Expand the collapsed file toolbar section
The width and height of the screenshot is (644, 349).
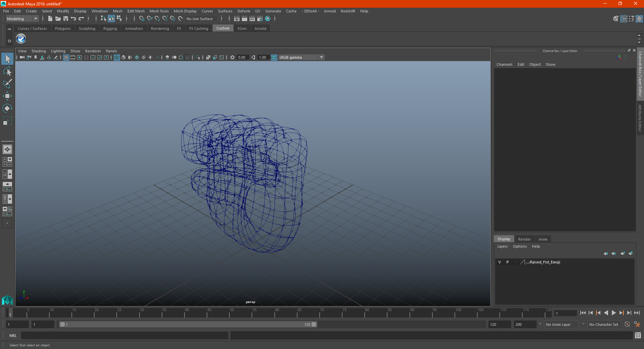(88, 19)
